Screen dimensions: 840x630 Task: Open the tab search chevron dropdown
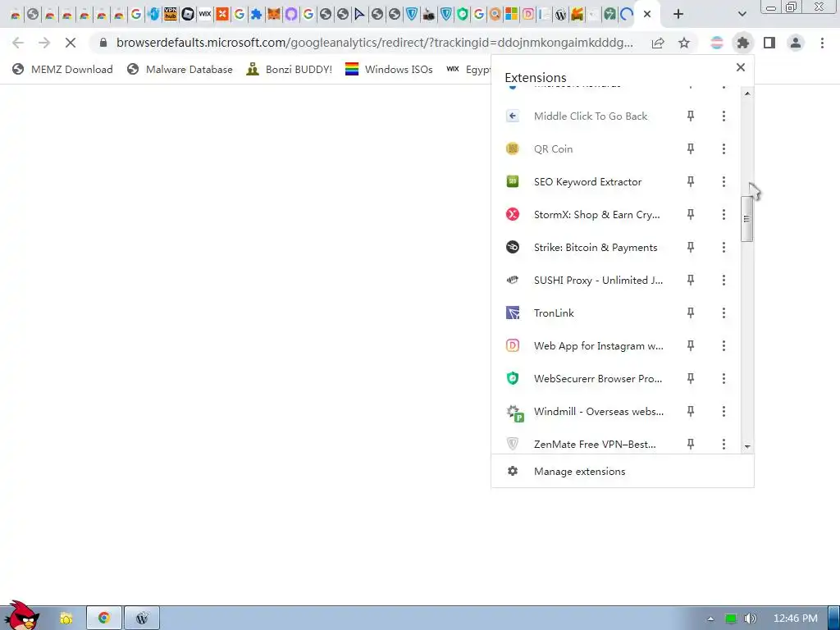(742, 14)
